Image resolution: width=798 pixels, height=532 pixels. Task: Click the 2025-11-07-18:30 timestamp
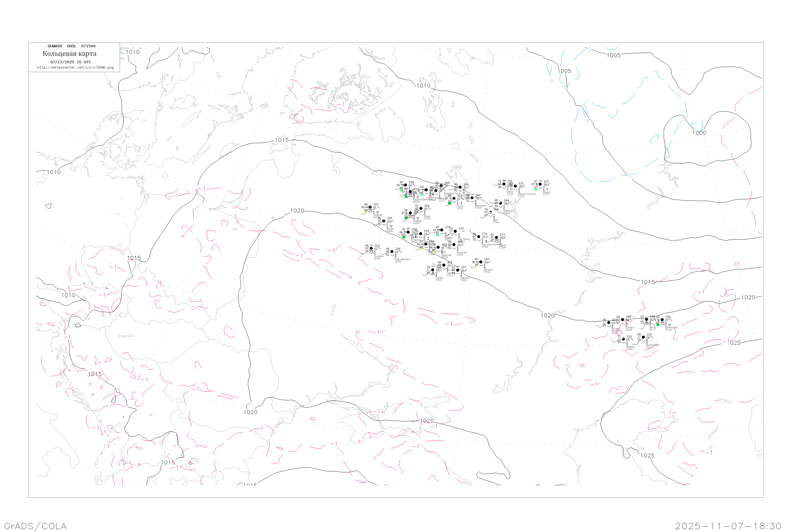(728, 526)
